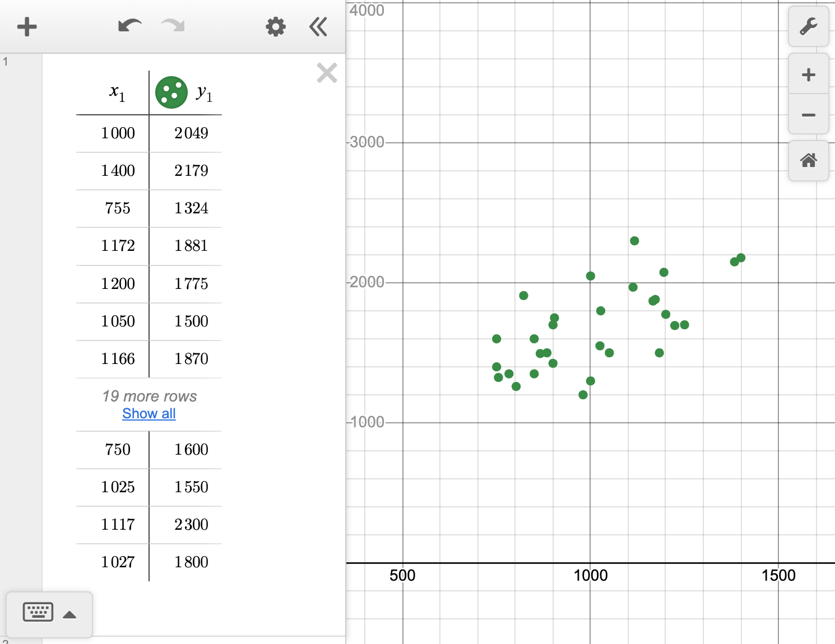Viewport: 835px width, 644px height.
Task: Show all hidden table rows
Action: coord(149,413)
